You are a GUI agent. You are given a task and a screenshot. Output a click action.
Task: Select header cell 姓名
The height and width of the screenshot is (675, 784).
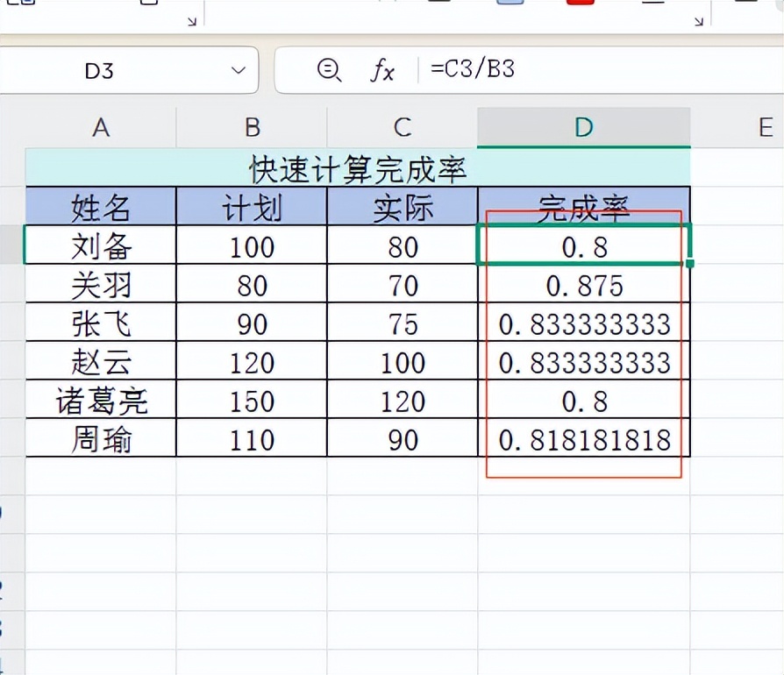tap(101, 206)
